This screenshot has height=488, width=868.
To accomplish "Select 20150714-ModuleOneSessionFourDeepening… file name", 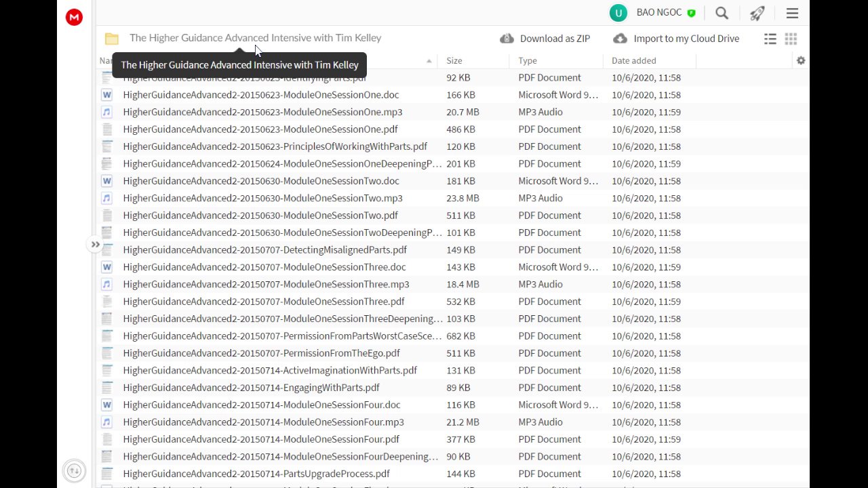I will pyautogui.click(x=281, y=456).
